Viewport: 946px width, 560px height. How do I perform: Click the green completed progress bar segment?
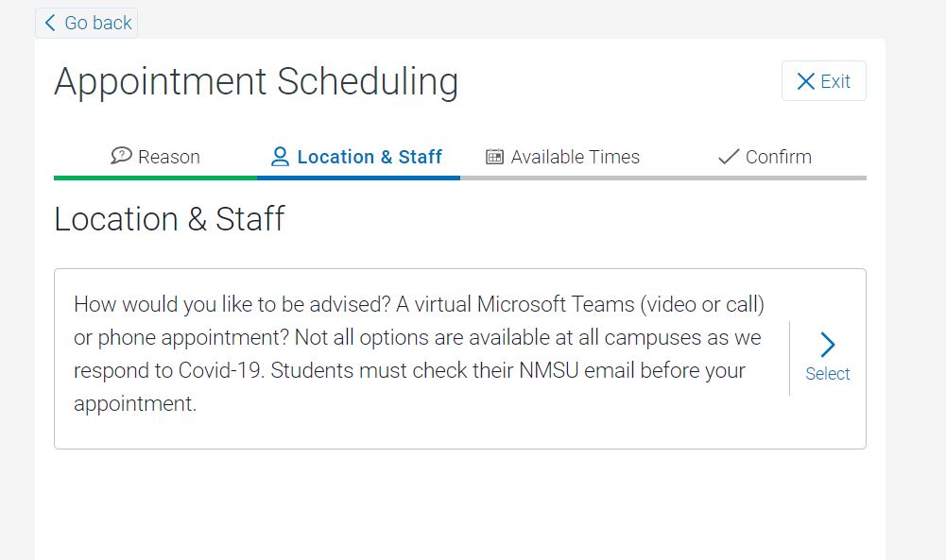pos(156,178)
